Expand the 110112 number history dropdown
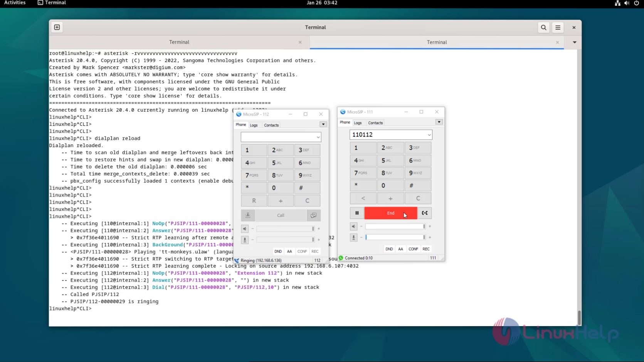Image resolution: width=644 pixels, height=362 pixels. point(429,135)
